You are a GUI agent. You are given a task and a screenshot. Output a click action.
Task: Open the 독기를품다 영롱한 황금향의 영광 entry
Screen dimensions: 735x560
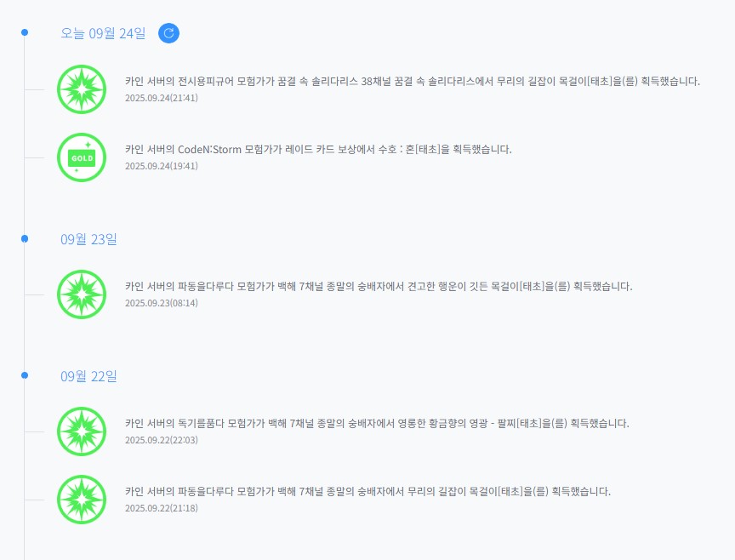pos(377,424)
